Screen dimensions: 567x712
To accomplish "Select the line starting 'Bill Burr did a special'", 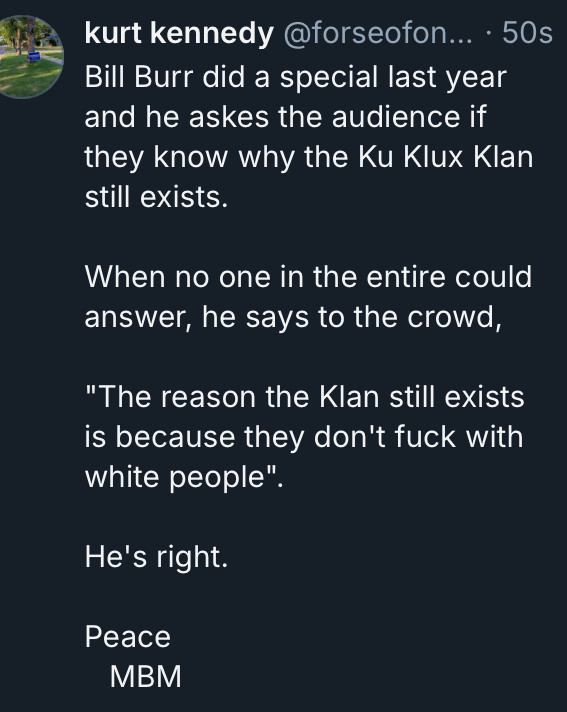I will point(296,78).
